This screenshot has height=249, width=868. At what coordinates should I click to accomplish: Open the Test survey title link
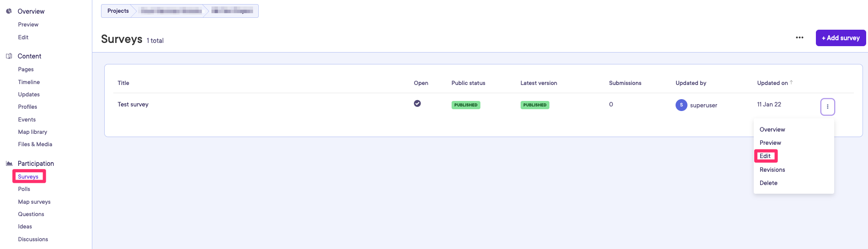click(x=133, y=105)
